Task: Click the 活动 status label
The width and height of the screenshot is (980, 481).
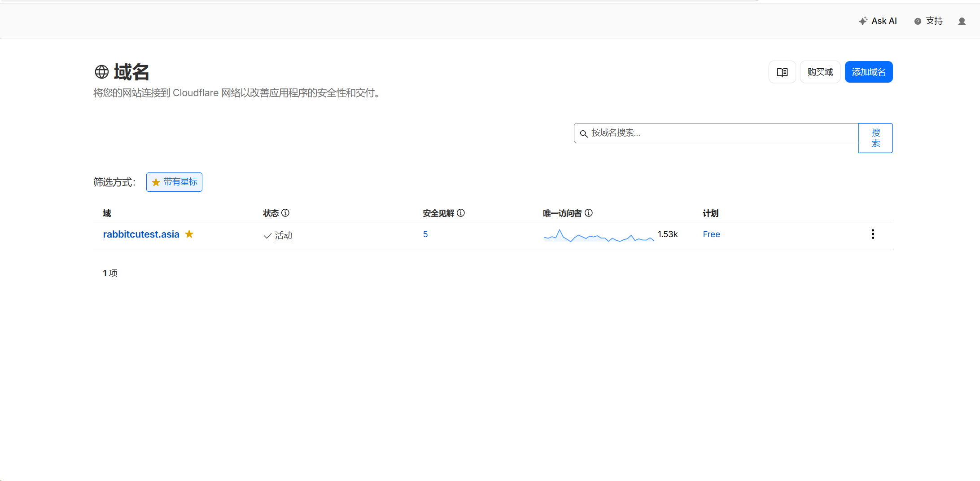Action: (x=283, y=236)
